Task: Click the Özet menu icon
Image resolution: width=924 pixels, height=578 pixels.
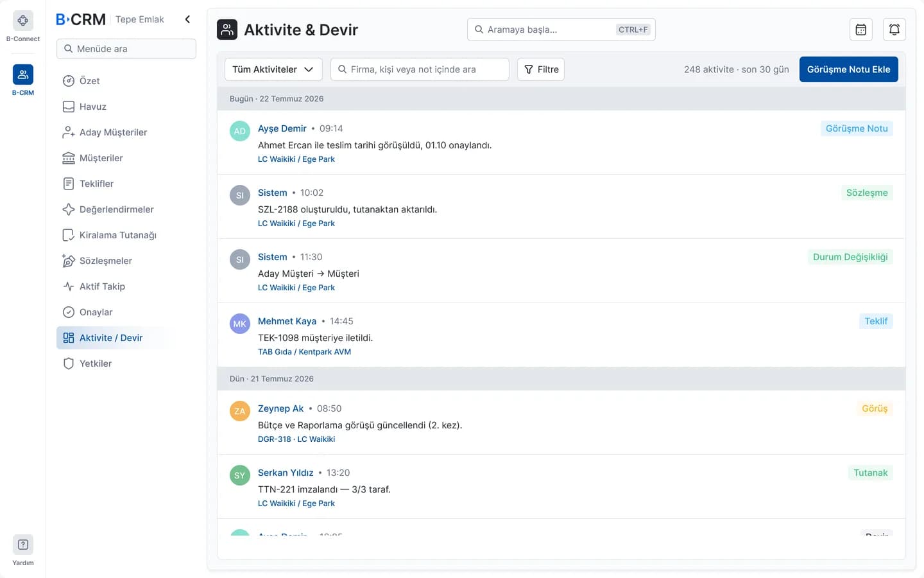Action: point(69,81)
